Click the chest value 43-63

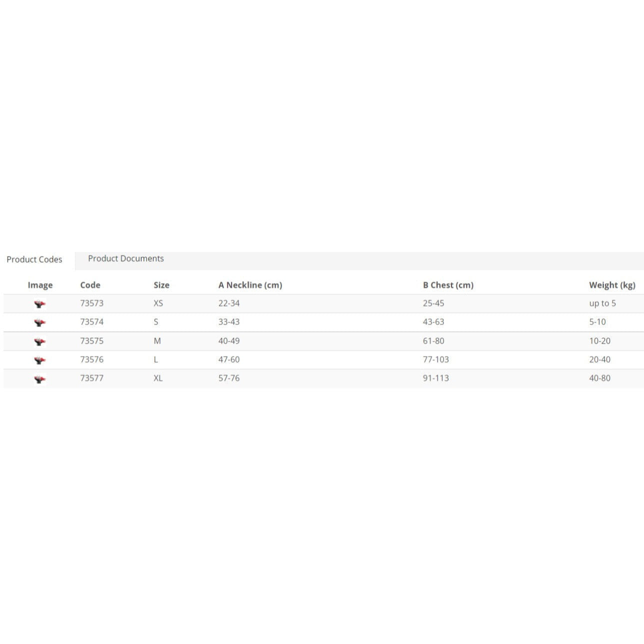tap(433, 322)
